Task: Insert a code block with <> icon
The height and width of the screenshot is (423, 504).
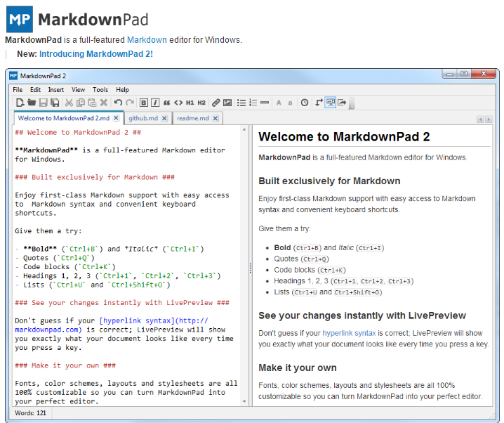Action: click(178, 103)
